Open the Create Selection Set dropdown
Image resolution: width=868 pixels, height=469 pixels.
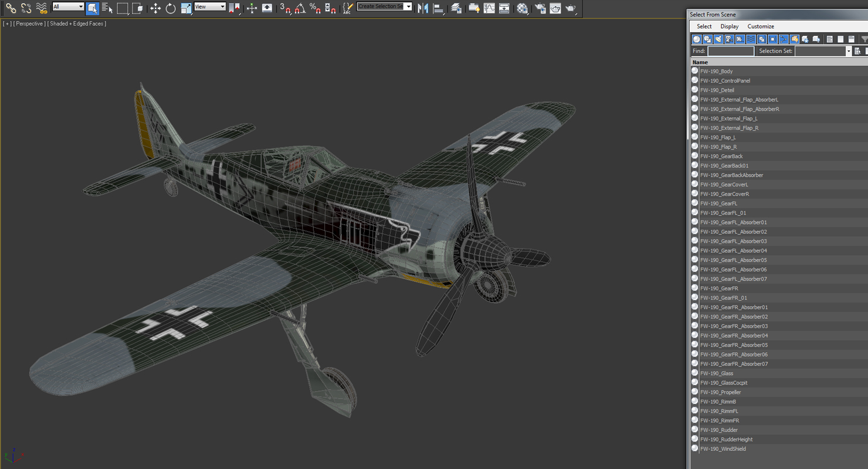click(x=385, y=7)
